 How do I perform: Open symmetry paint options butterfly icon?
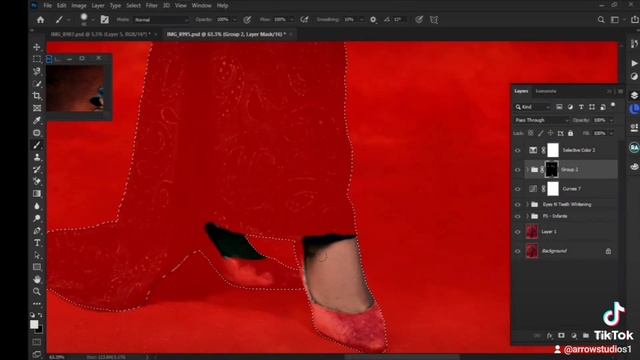tap(434, 20)
